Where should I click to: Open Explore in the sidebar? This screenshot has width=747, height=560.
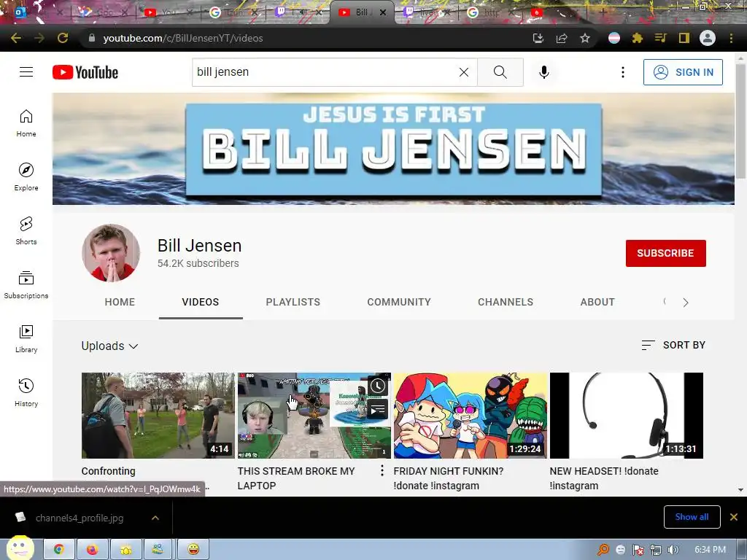pyautogui.click(x=26, y=177)
